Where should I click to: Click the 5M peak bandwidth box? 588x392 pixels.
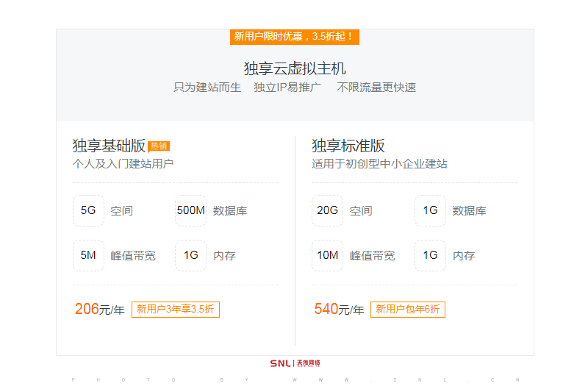[x=88, y=255]
